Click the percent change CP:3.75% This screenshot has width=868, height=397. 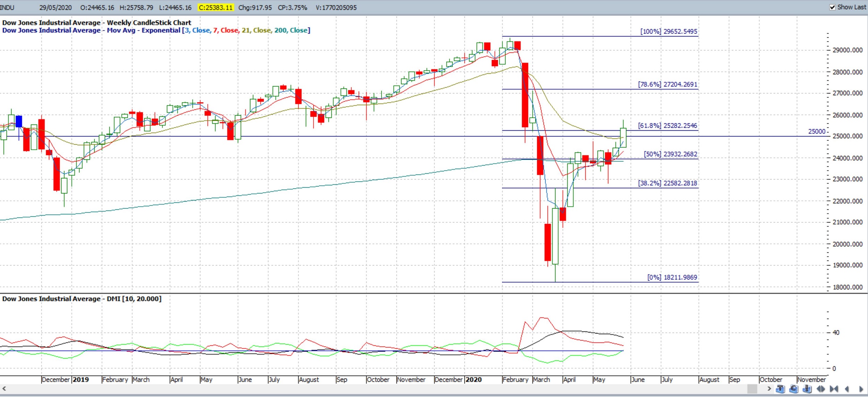click(292, 8)
